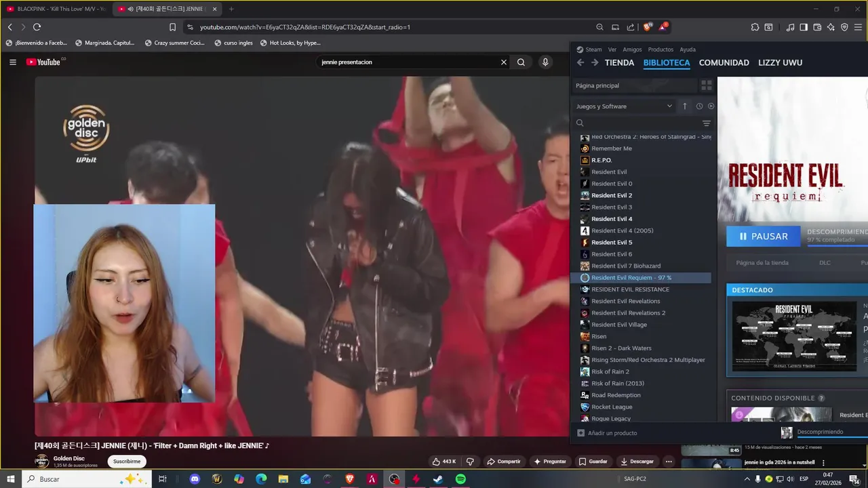Open Página de la tienda link

click(x=762, y=263)
